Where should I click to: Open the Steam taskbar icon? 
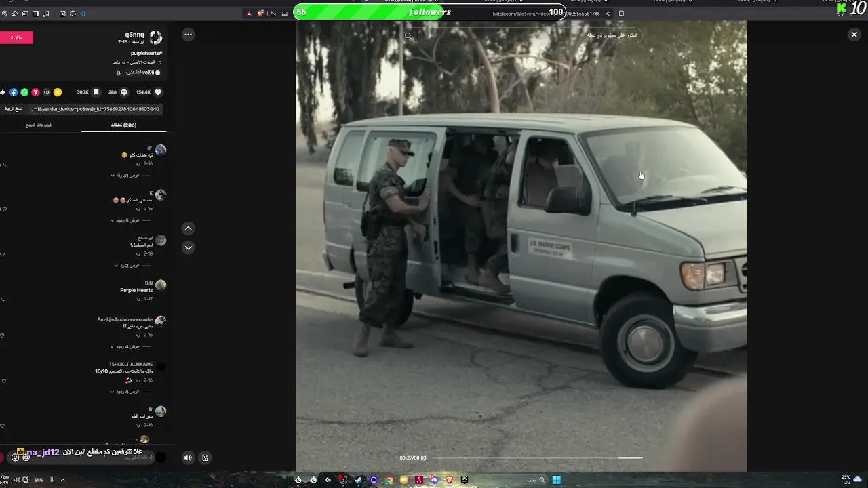[x=358, y=480]
